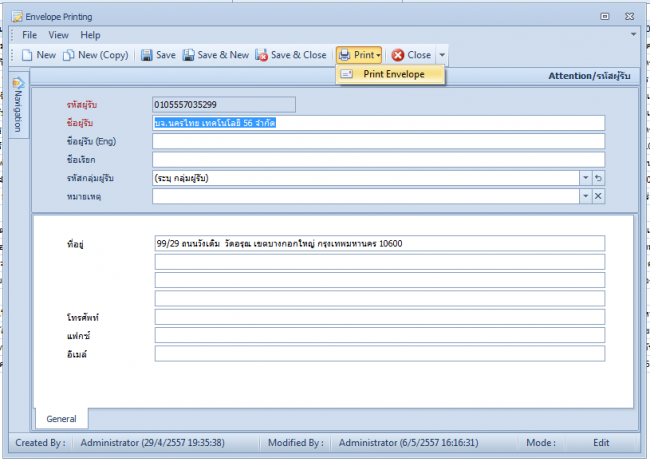The height and width of the screenshot is (462, 650).
Task: Click the address field starting with 99/29
Action: (x=380, y=243)
